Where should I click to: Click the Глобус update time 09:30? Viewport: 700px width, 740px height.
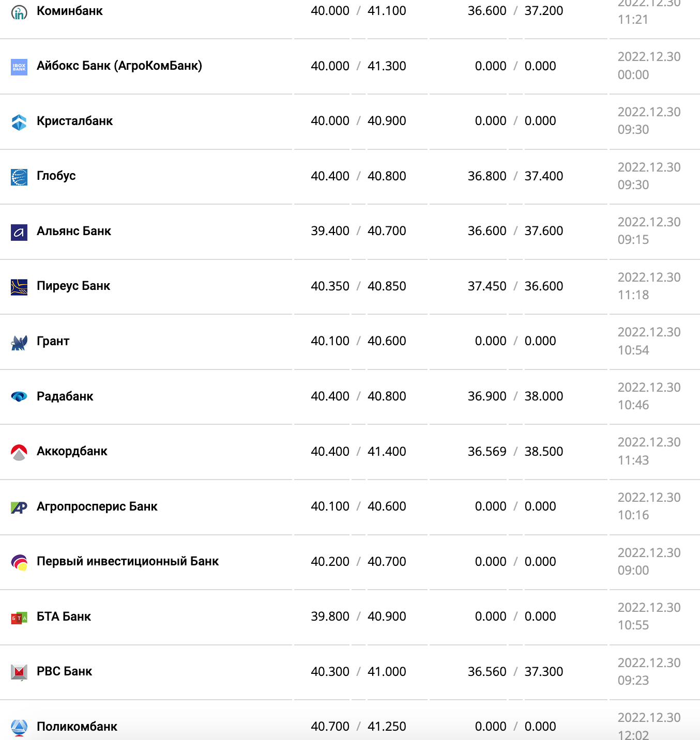[633, 185]
